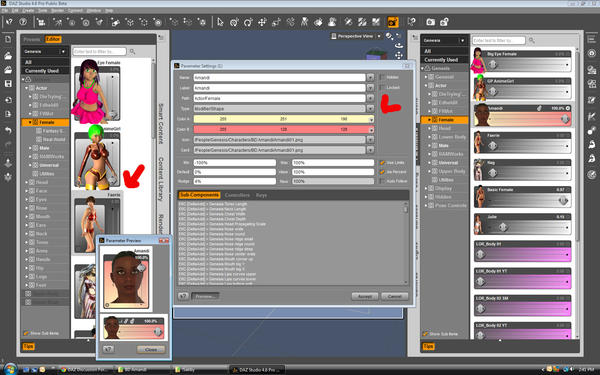Activate the rotate tool in toolbar
Image resolution: width=600 pixels, height=375 pixels.
(248, 22)
